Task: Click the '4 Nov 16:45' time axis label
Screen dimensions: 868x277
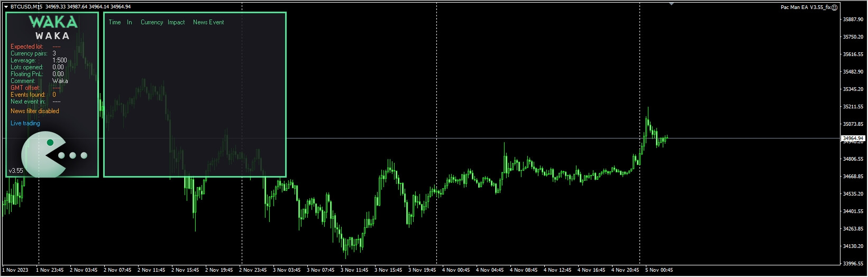Action: tap(591, 270)
